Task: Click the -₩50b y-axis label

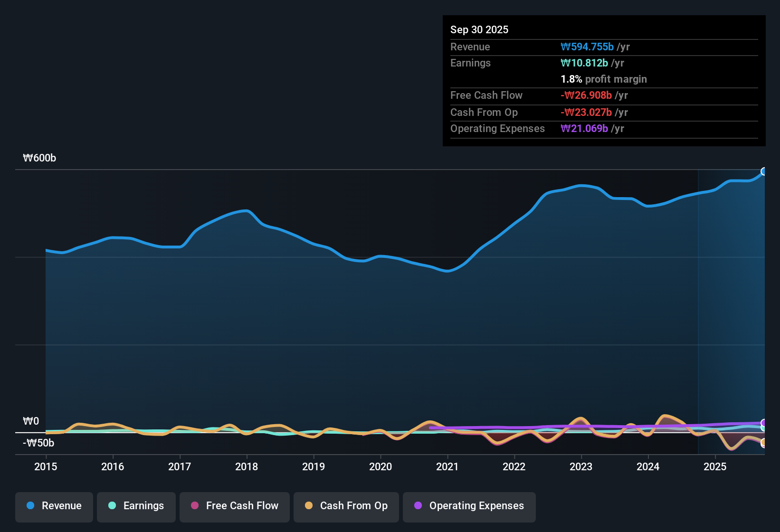Action: [38, 443]
